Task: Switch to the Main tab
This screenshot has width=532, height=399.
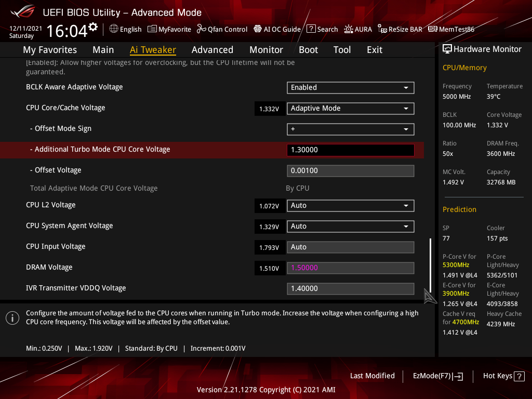Action: [x=103, y=50]
